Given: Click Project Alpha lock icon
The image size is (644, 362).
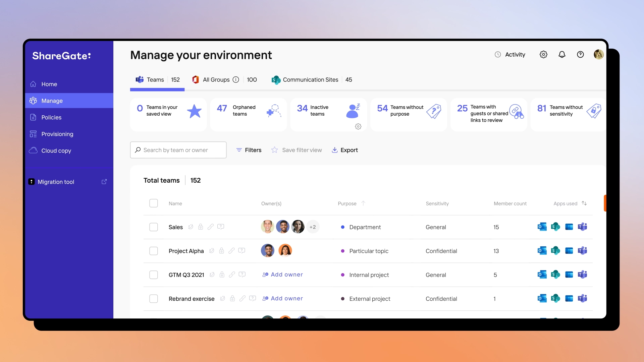Looking at the screenshot, I should tap(221, 250).
